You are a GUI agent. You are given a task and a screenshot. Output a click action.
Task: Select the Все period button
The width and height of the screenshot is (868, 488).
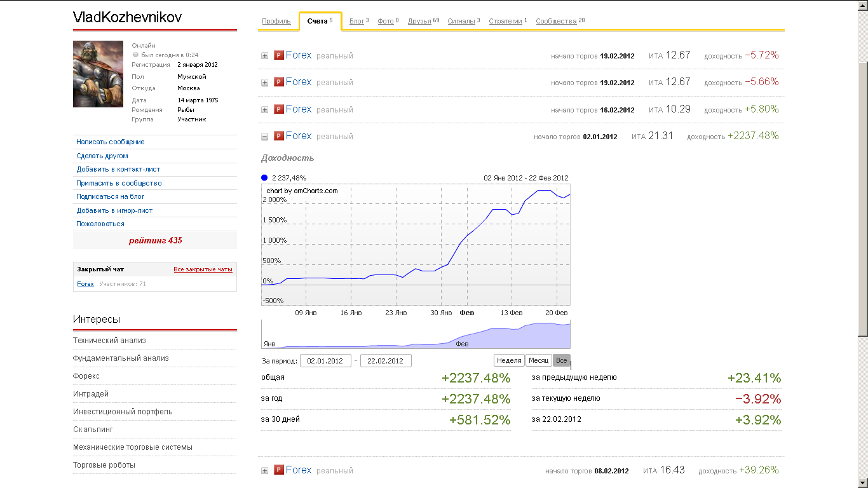click(x=561, y=360)
